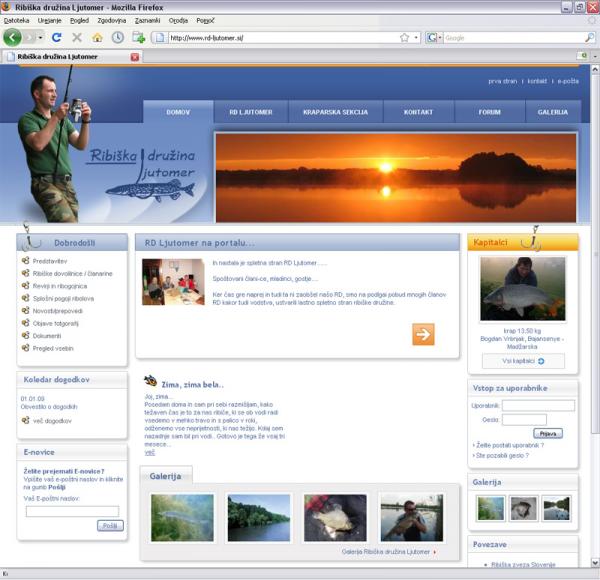Click the Stop loading icon
The image size is (600, 580).
pyautogui.click(x=77, y=38)
